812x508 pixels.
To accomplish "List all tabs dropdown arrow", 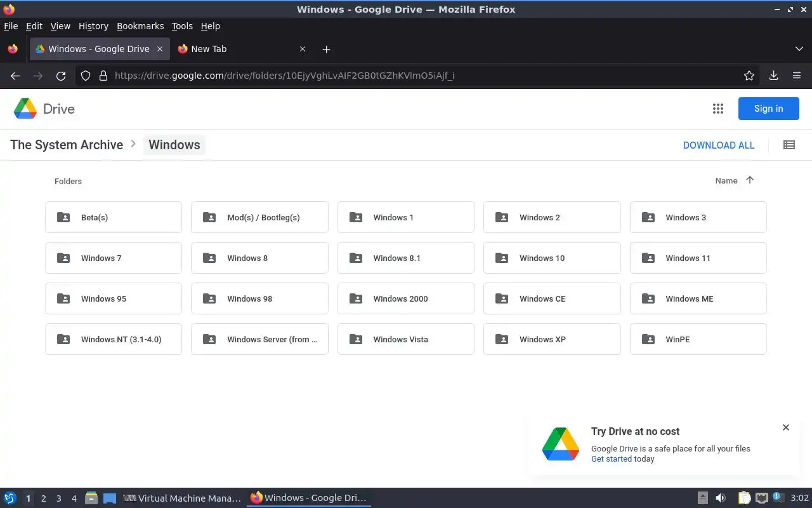I will point(799,49).
